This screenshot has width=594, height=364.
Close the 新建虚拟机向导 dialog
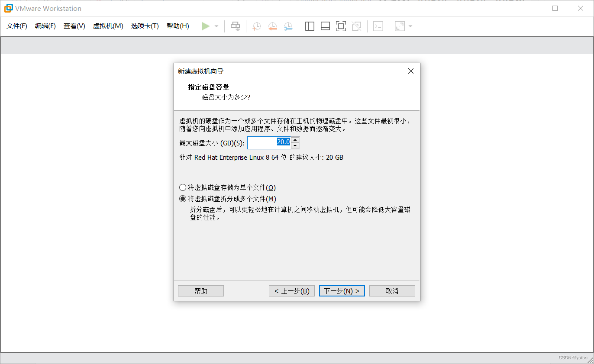point(411,71)
